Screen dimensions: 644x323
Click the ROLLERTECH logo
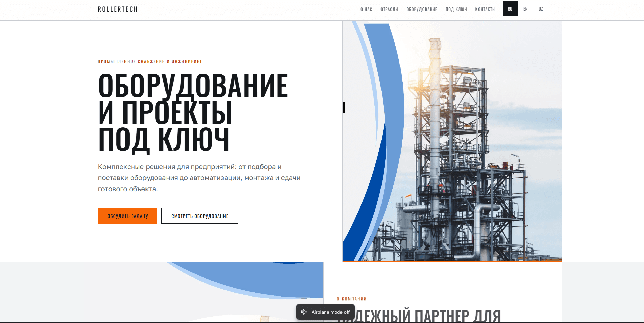[118, 9]
